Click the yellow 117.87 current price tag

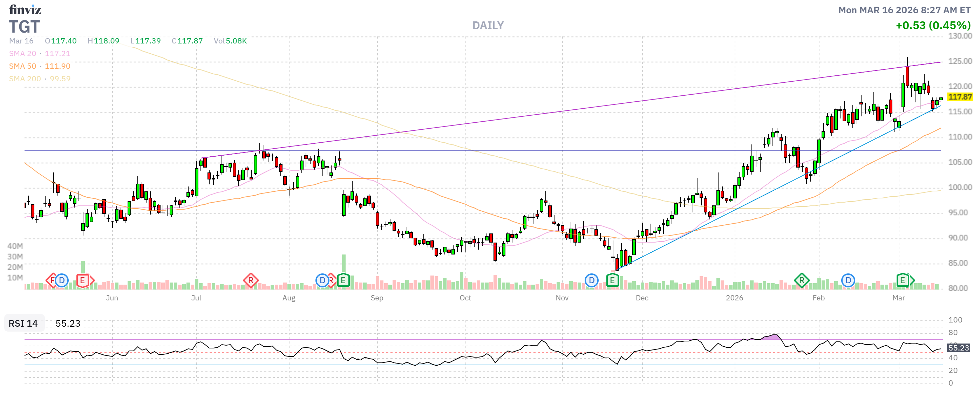pyautogui.click(x=960, y=97)
